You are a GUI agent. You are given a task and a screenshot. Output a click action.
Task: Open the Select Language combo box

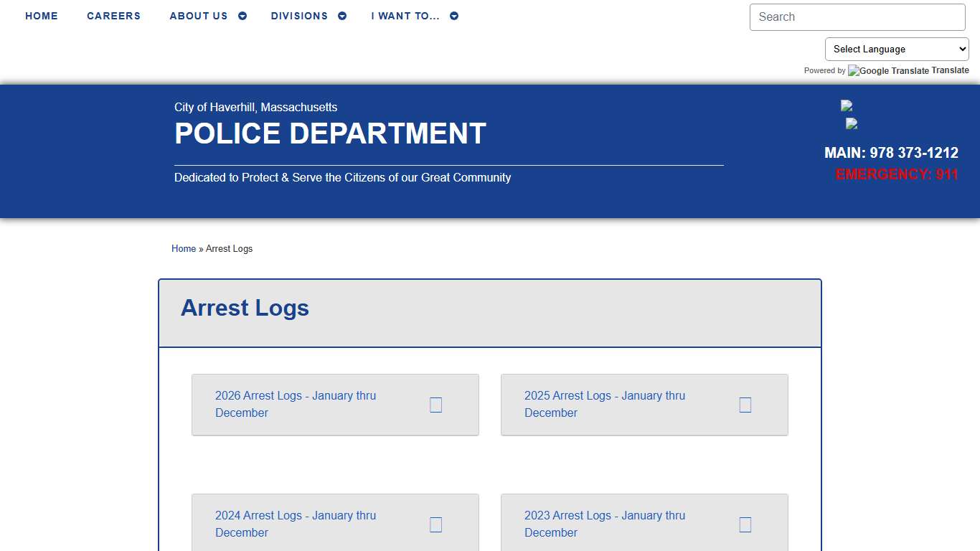coord(896,49)
